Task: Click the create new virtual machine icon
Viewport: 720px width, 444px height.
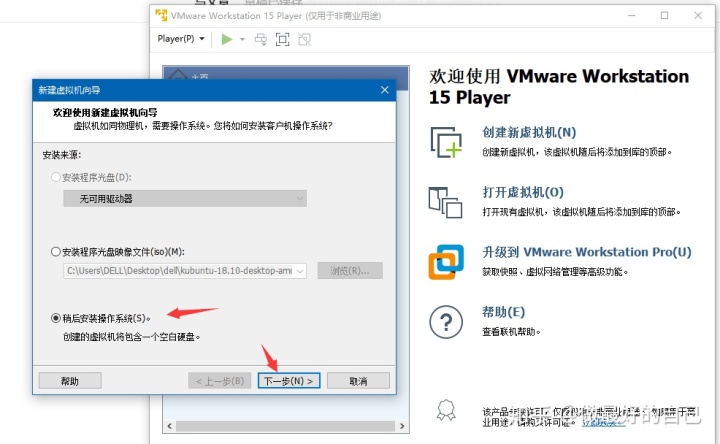Action: coord(446,142)
